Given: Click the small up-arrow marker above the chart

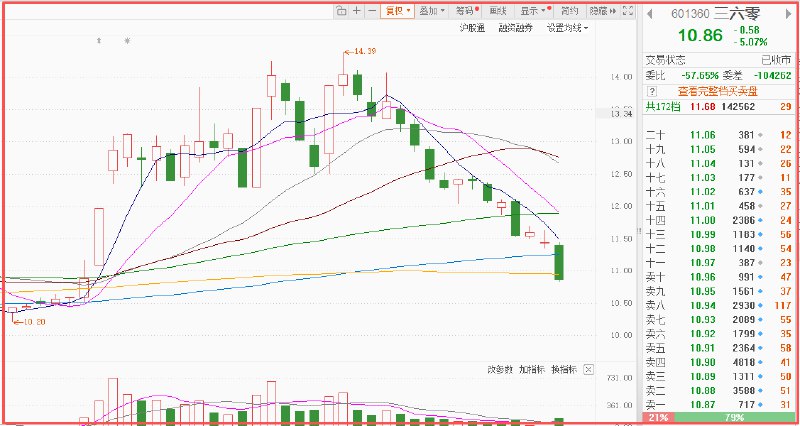Looking at the screenshot, I should pos(99,40).
